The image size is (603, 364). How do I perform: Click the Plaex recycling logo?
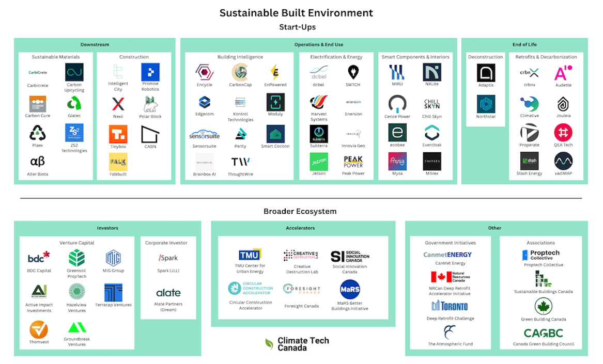point(38,133)
